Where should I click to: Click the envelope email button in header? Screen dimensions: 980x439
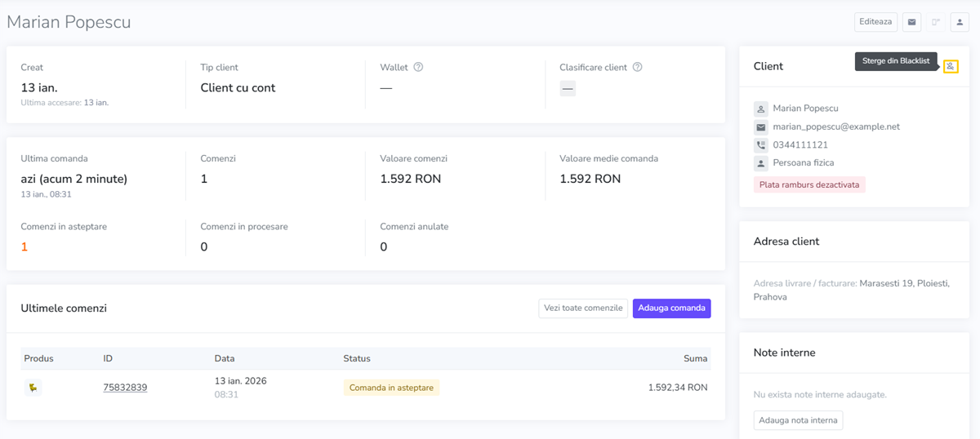911,22
